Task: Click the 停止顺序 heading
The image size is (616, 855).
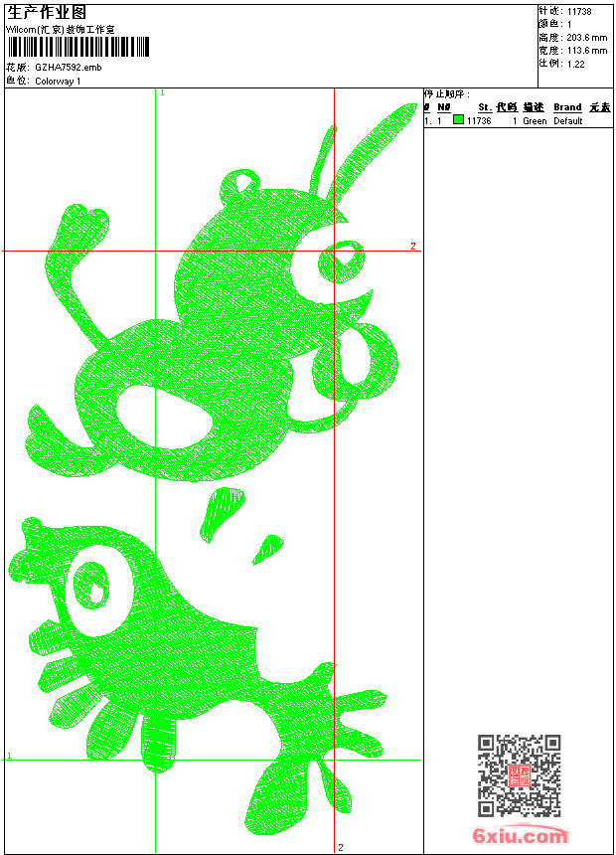Action: tap(446, 94)
